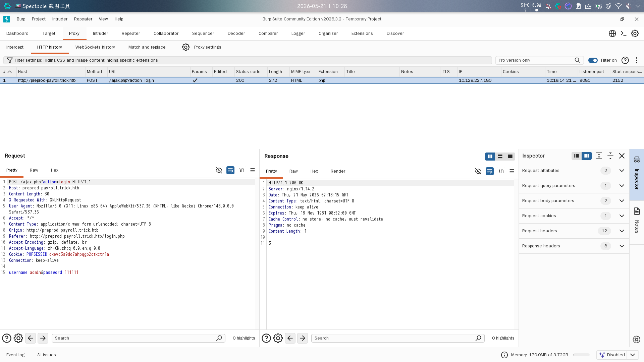Go to previous match in Response search

tap(290, 338)
